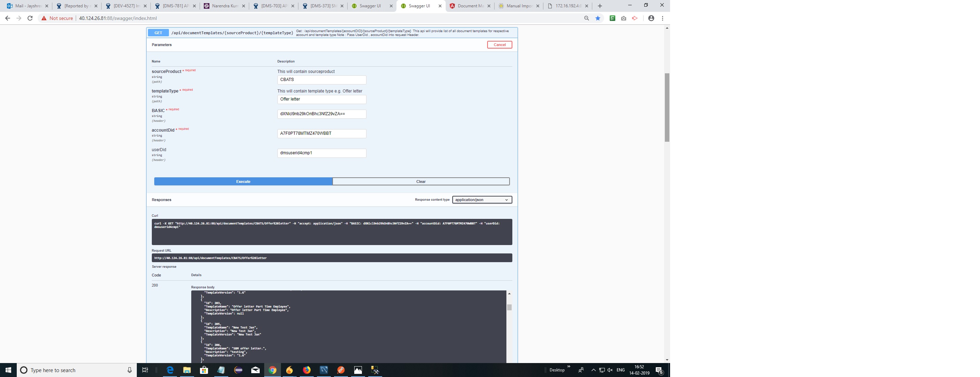Open File Explorer from the taskbar

(x=187, y=370)
